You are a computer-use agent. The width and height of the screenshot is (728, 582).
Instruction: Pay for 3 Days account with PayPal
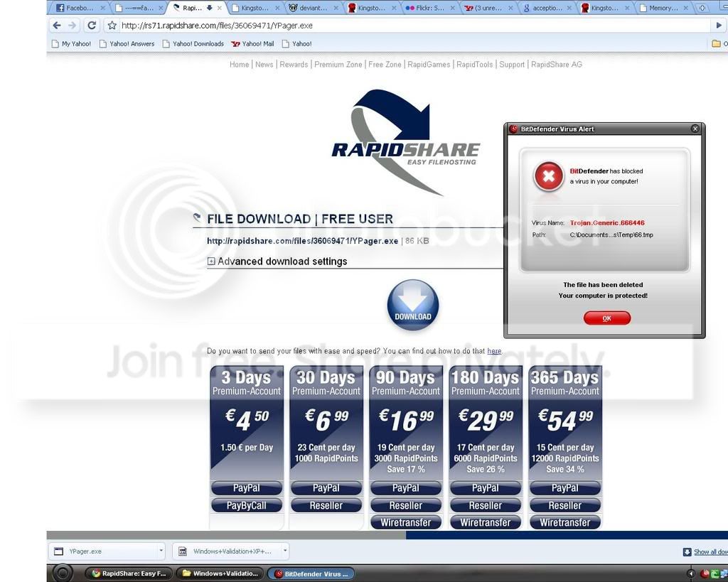[247, 487]
